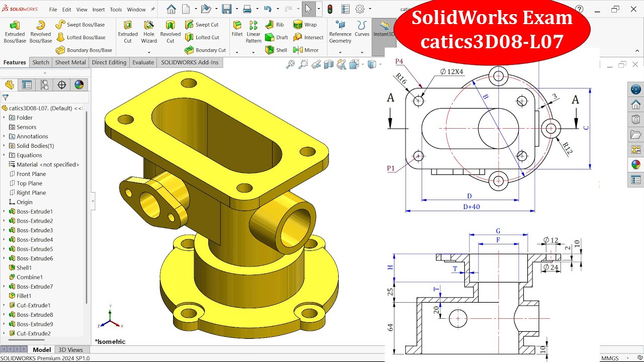Expand the Cut-Extrude1 feature
Viewport: 644px width, 362px height.
click(4, 305)
